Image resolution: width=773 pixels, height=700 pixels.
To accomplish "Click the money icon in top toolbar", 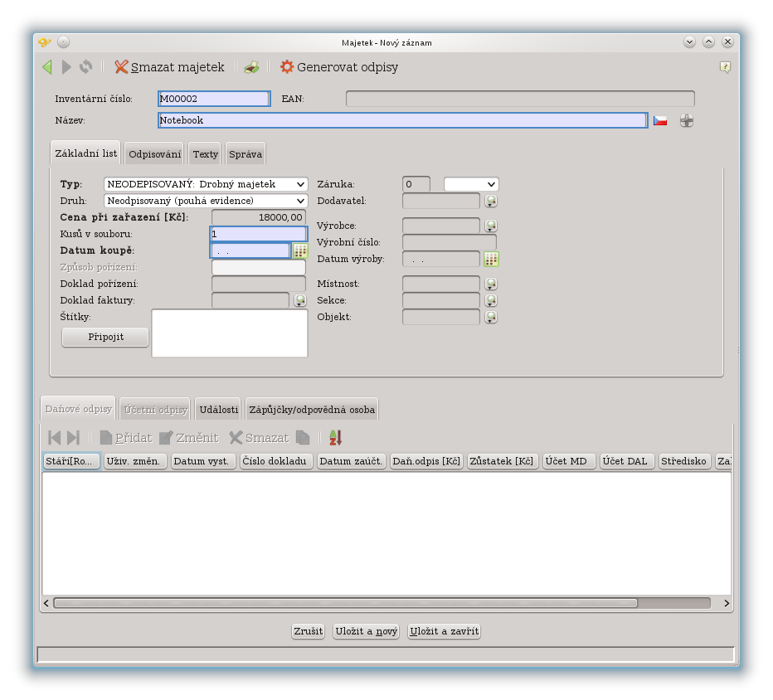I will 251,67.
